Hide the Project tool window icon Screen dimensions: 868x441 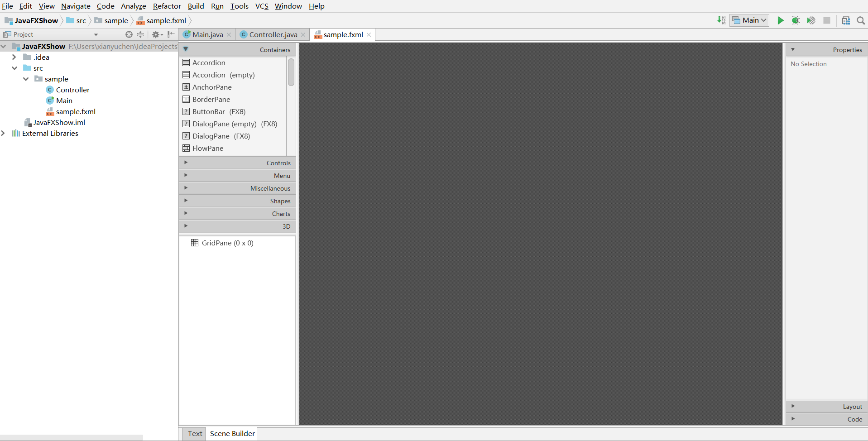pyautogui.click(x=171, y=34)
